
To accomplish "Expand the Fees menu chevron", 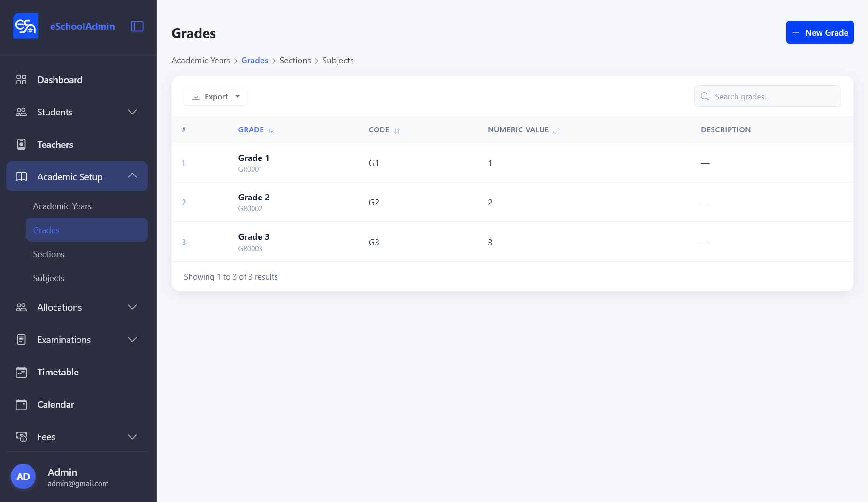I will [132, 437].
